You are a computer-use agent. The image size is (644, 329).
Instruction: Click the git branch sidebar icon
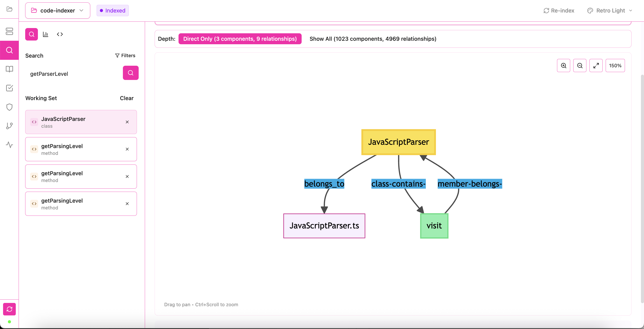pos(9,126)
